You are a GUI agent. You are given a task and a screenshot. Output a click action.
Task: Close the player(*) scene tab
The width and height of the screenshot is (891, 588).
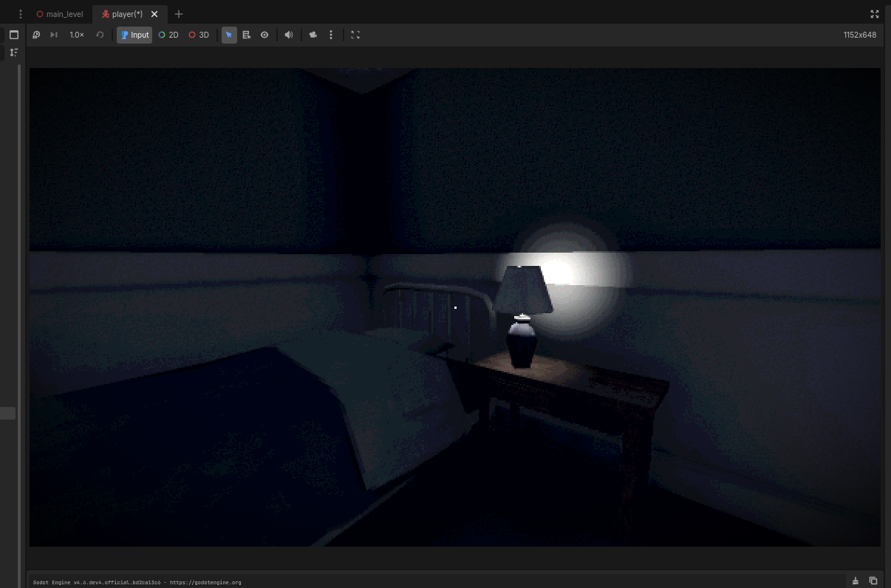click(154, 14)
